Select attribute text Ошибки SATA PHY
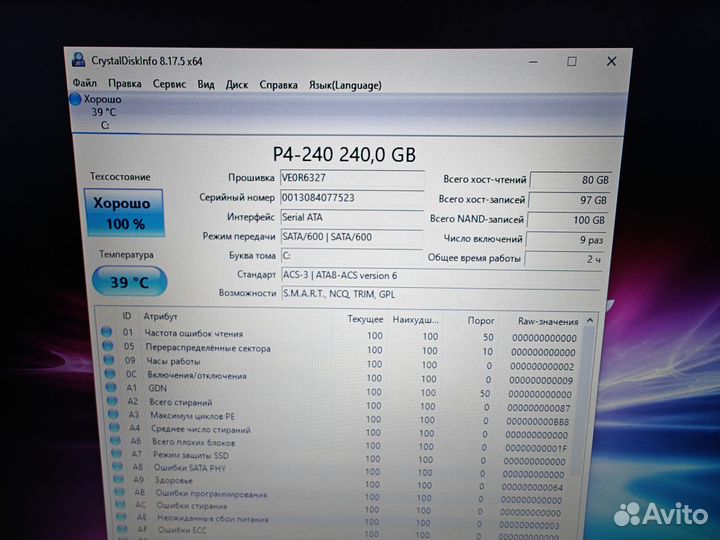720x540 pixels. coord(190,468)
